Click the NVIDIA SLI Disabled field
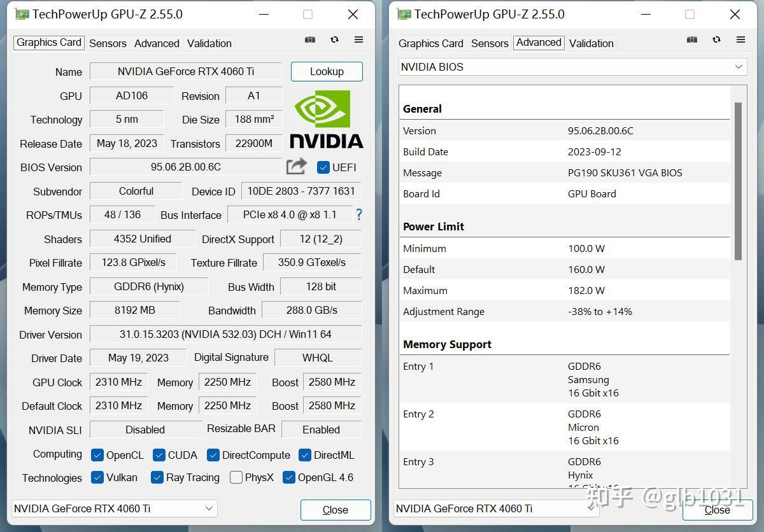 pyautogui.click(x=145, y=430)
